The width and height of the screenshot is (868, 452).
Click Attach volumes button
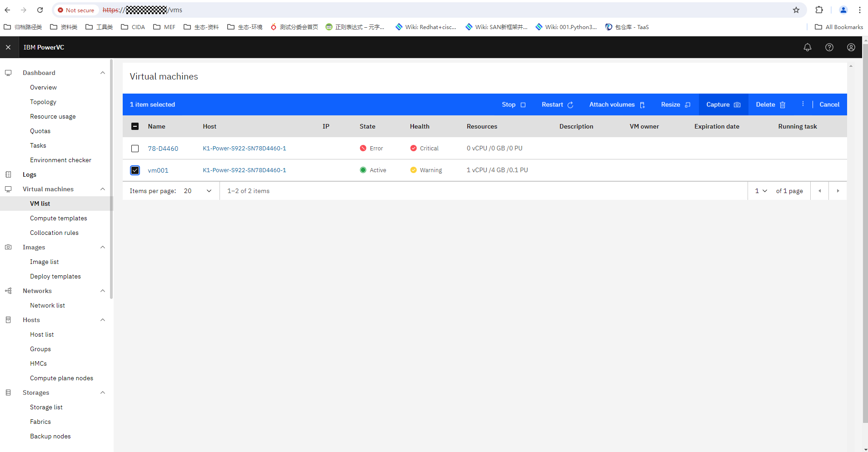(x=617, y=104)
